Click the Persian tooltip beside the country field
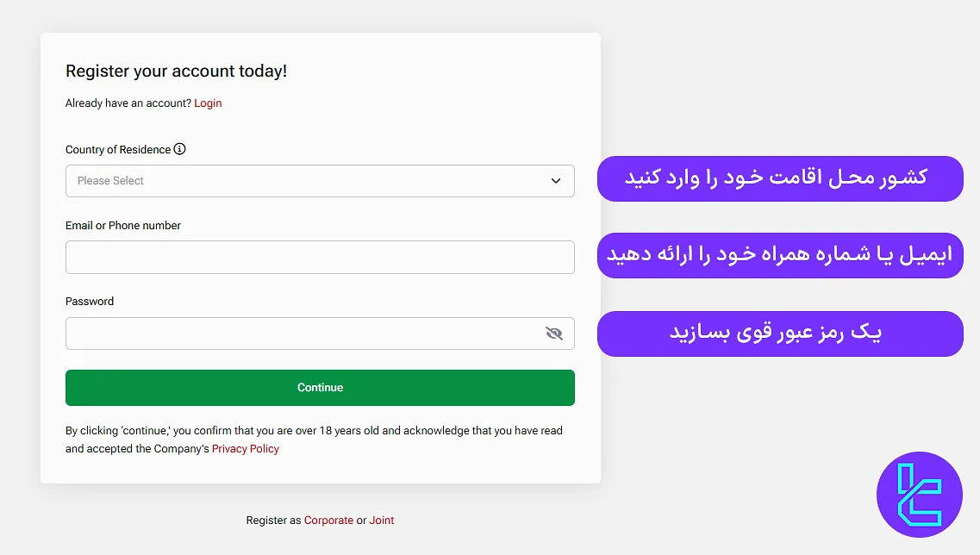Screen dimensions: 980x555 coord(780,178)
